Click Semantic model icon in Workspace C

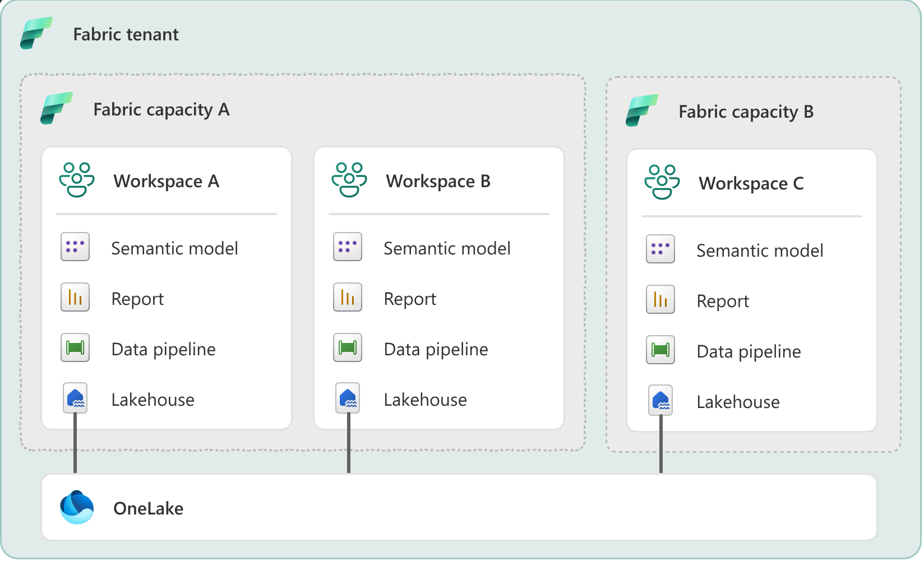(x=660, y=249)
